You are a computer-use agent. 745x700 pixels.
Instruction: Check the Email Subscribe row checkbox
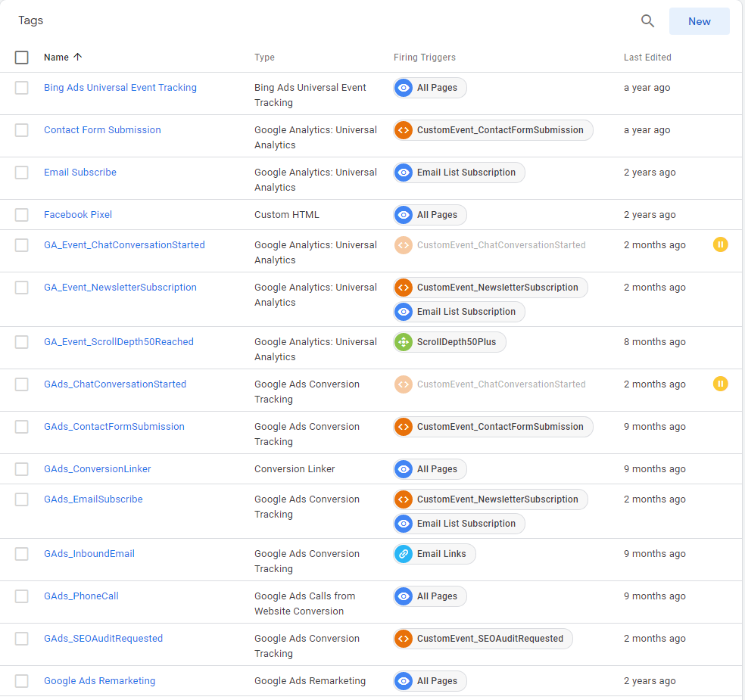[21, 172]
